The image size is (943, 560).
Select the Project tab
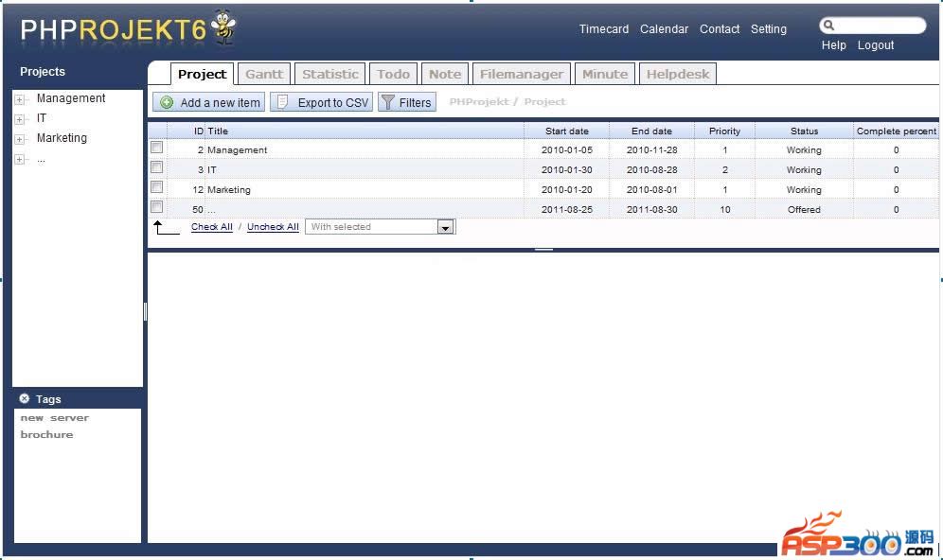pyautogui.click(x=202, y=74)
